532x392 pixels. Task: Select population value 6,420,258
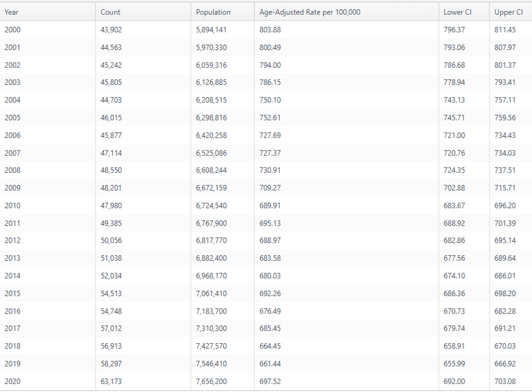click(x=211, y=135)
